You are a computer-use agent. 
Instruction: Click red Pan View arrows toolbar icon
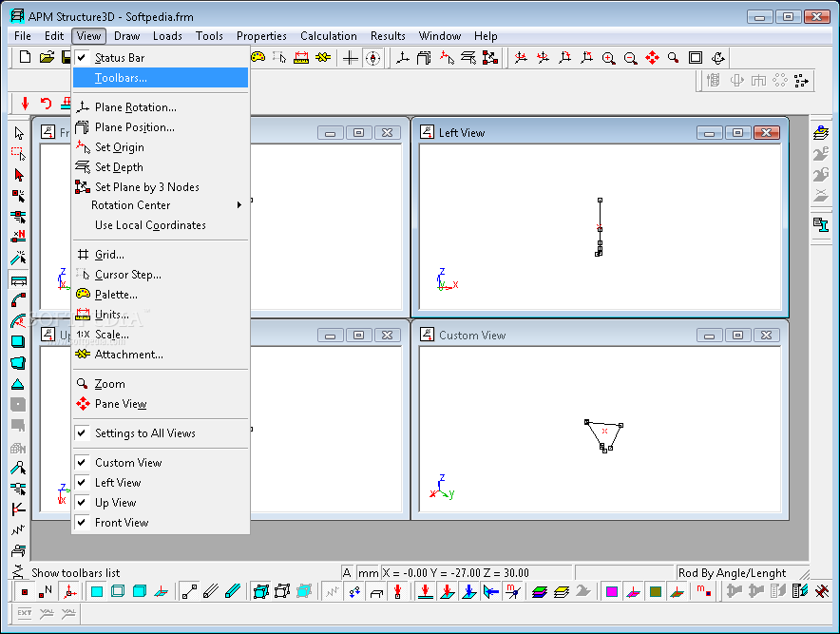coord(652,58)
